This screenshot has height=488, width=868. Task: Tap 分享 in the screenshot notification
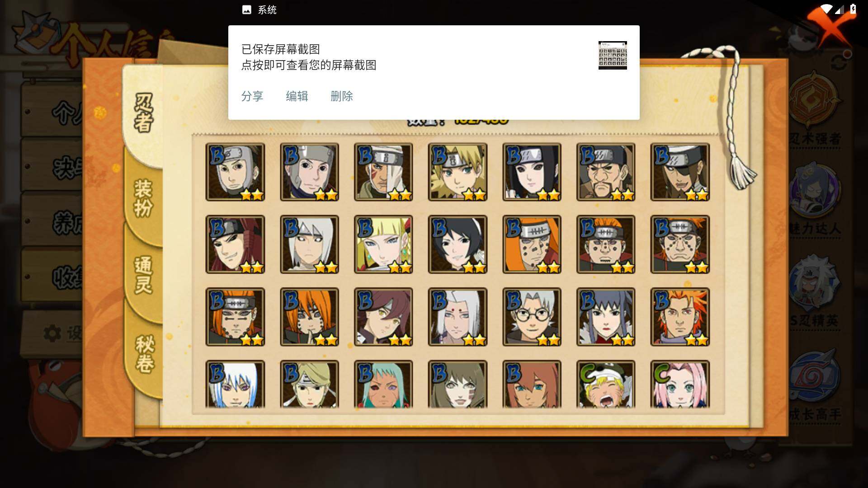252,96
